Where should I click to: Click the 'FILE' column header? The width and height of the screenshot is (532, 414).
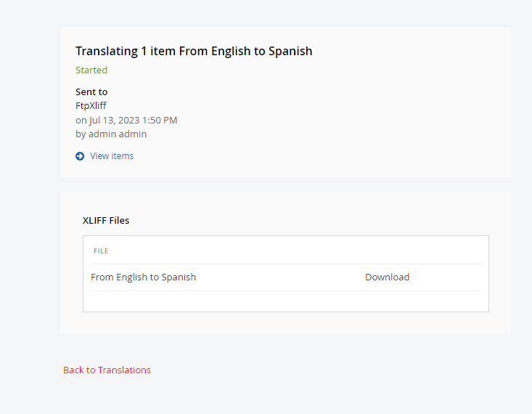(x=101, y=251)
